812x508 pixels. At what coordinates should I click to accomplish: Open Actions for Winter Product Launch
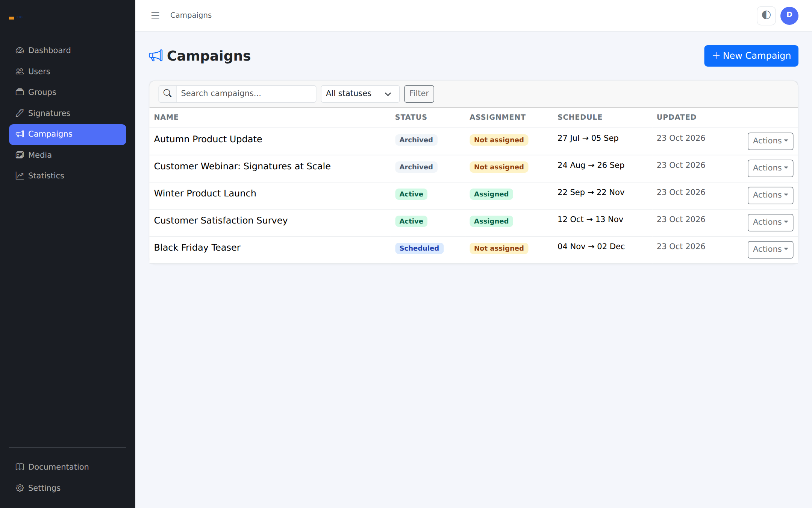click(x=770, y=195)
